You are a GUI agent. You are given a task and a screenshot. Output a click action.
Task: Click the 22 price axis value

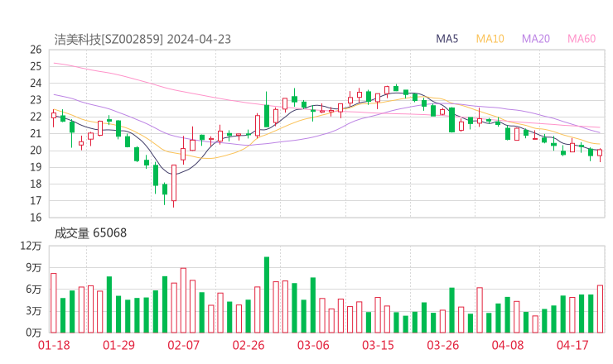36,117
